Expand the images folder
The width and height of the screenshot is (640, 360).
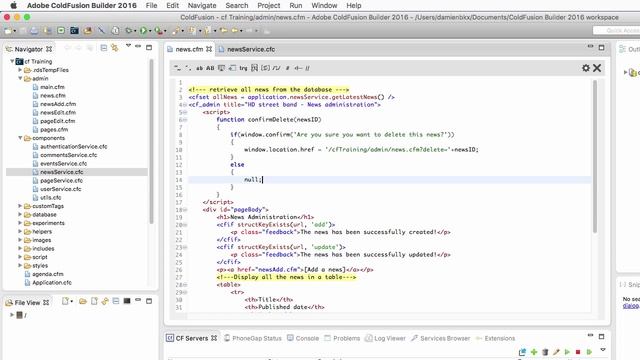point(20,240)
